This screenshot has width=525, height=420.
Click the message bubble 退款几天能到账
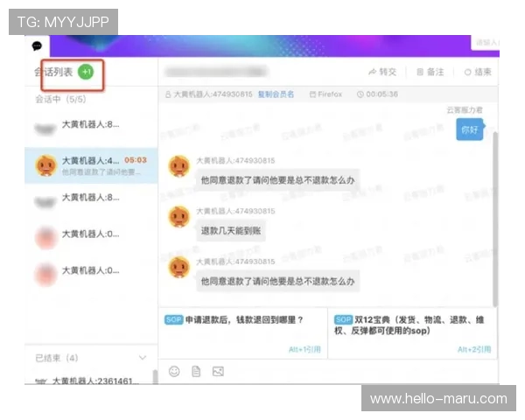(x=231, y=230)
